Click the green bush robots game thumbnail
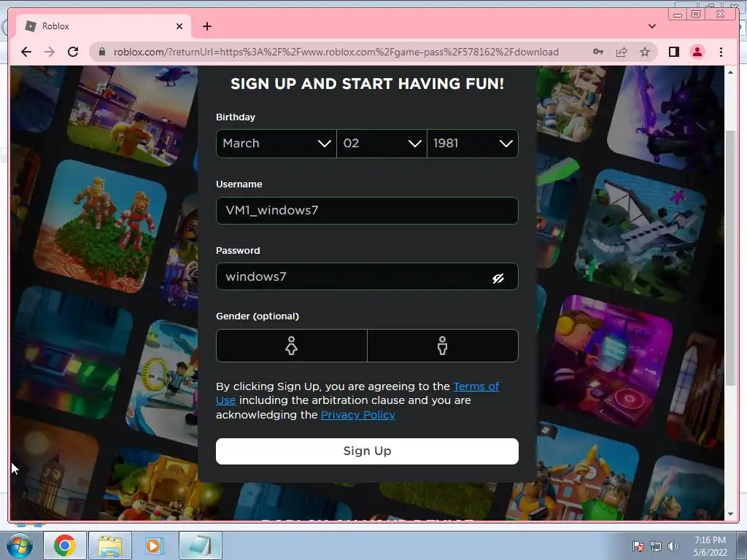747x560 pixels. [101, 226]
